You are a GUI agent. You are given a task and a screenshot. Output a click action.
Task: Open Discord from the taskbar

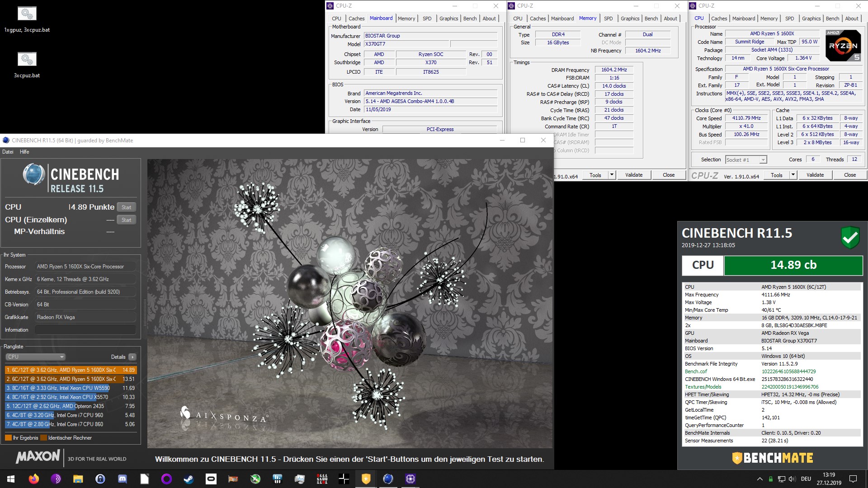point(123,479)
